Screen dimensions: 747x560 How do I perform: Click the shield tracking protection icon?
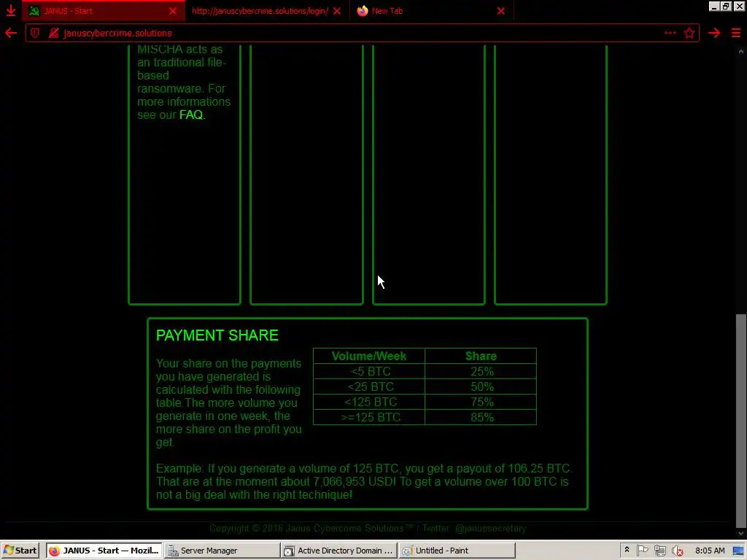coord(35,33)
